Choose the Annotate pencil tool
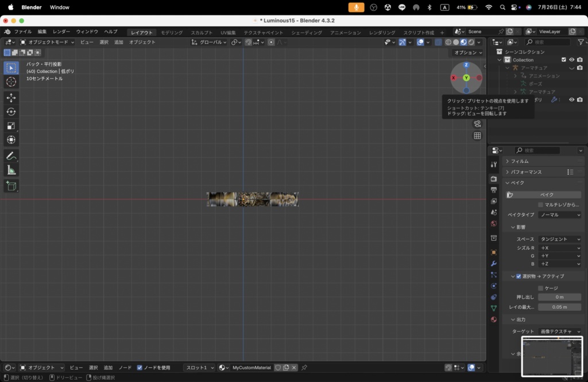This screenshot has height=382, width=588. (x=11, y=156)
